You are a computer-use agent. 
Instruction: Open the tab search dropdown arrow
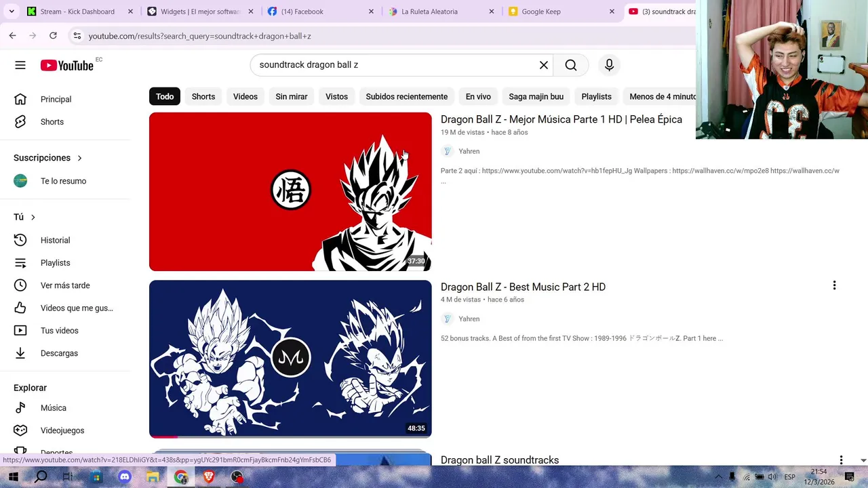click(x=11, y=12)
